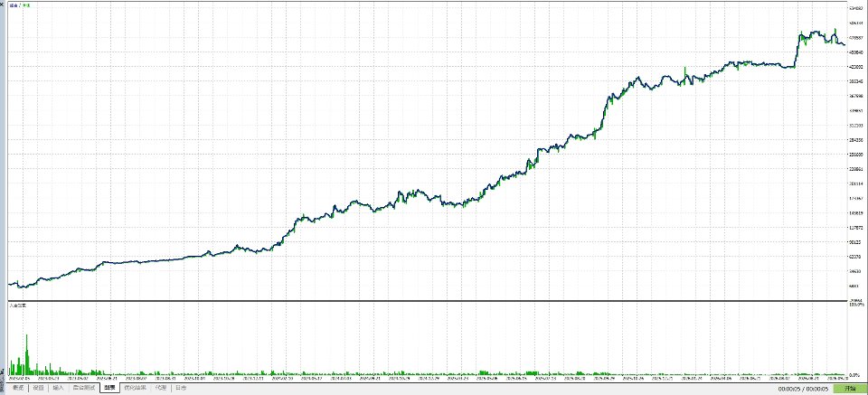Open the 代理 (Agents) tab
This screenshot has height=395, width=868.
tap(161, 388)
